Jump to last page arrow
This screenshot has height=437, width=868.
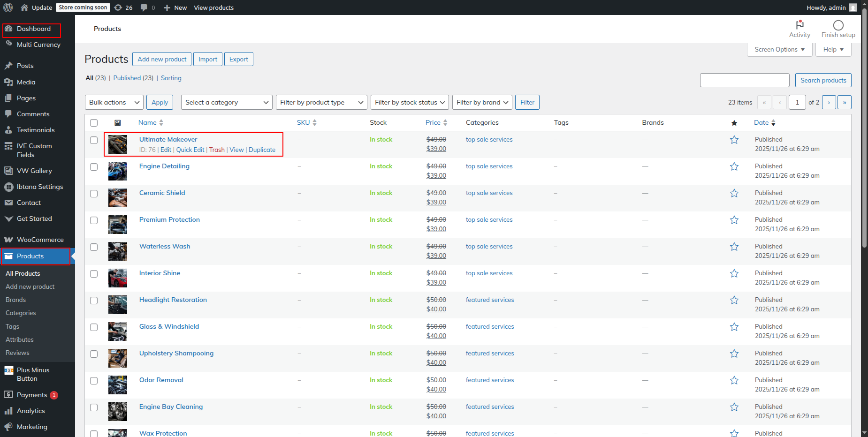(844, 102)
